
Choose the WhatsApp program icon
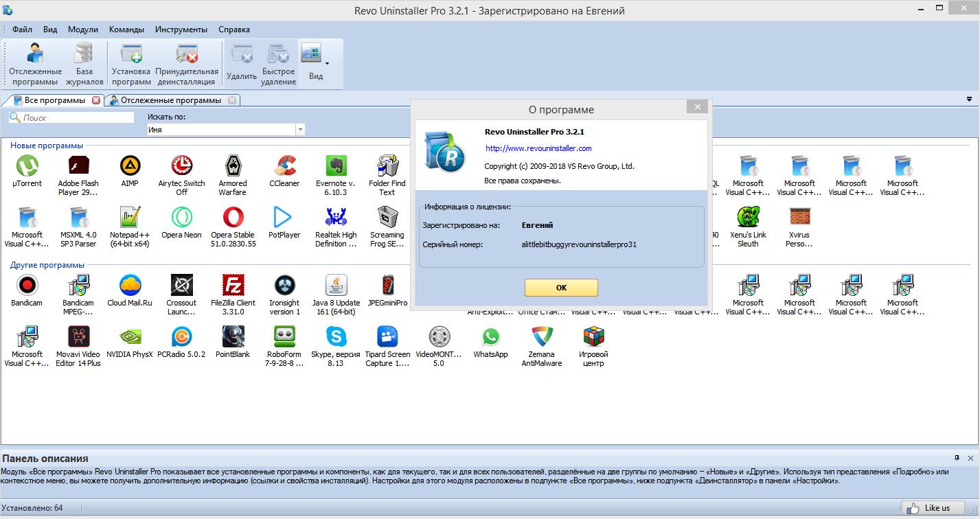tap(490, 337)
